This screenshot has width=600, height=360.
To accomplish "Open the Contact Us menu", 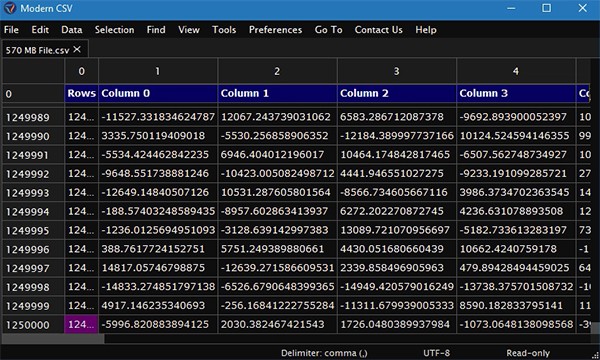I will point(378,30).
